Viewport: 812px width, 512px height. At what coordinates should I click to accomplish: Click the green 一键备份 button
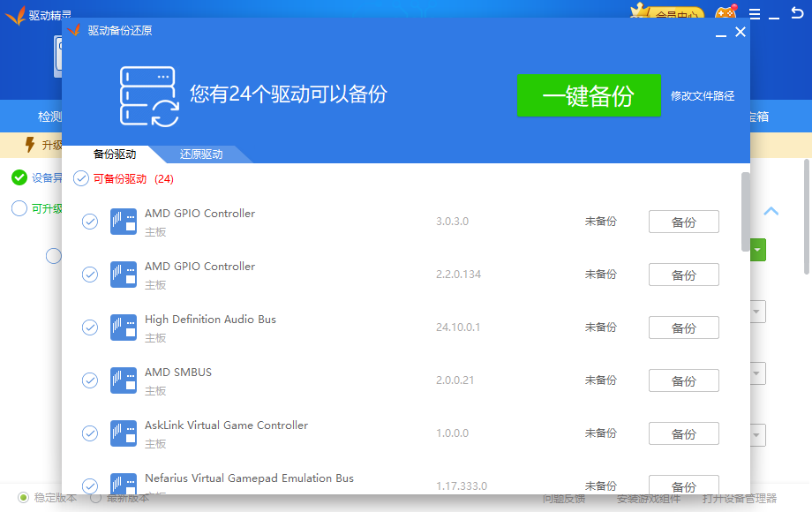click(x=588, y=95)
